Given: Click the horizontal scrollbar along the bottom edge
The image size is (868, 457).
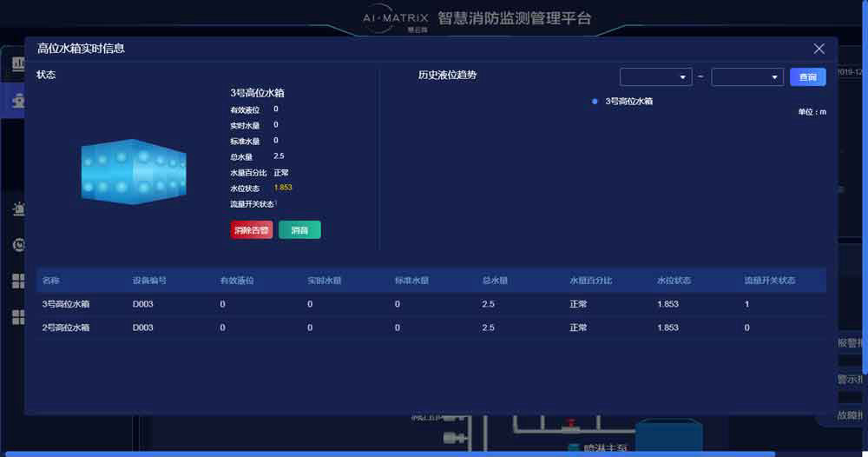Looking at the screenshot, I should (391, 454).
